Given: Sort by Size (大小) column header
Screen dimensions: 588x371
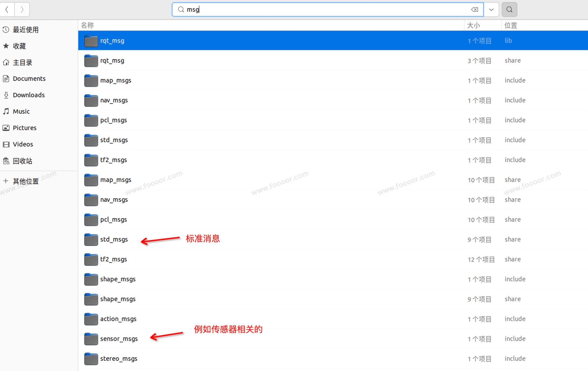Looking at the screenshot, I should 473,25.
